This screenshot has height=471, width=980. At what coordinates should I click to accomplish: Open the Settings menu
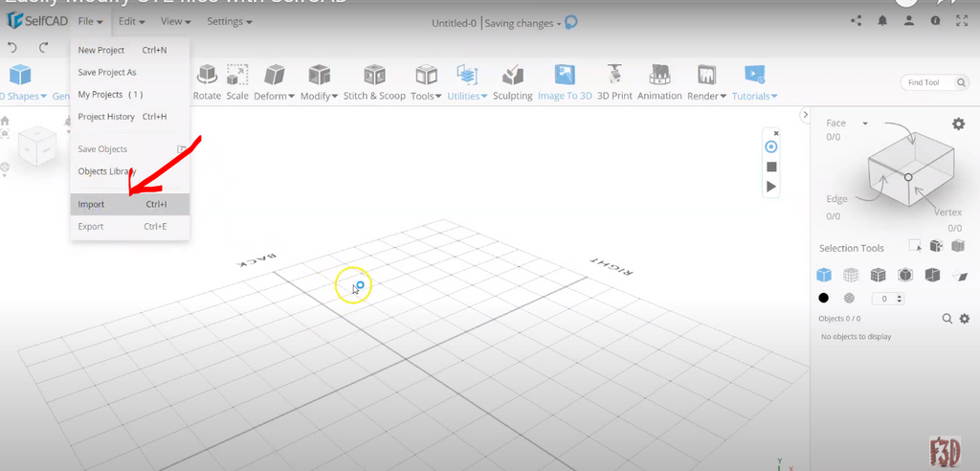pyautogui.click(x=230, y=21)
